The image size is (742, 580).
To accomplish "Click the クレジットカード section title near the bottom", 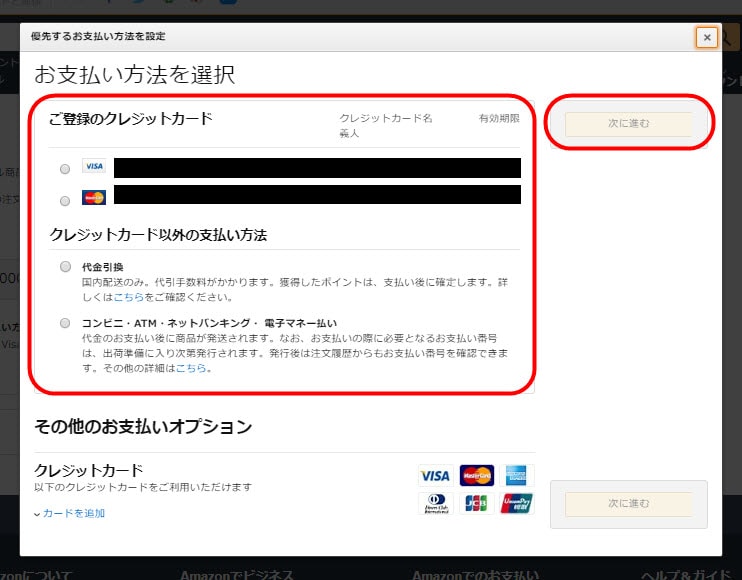I will pos(88,470).
